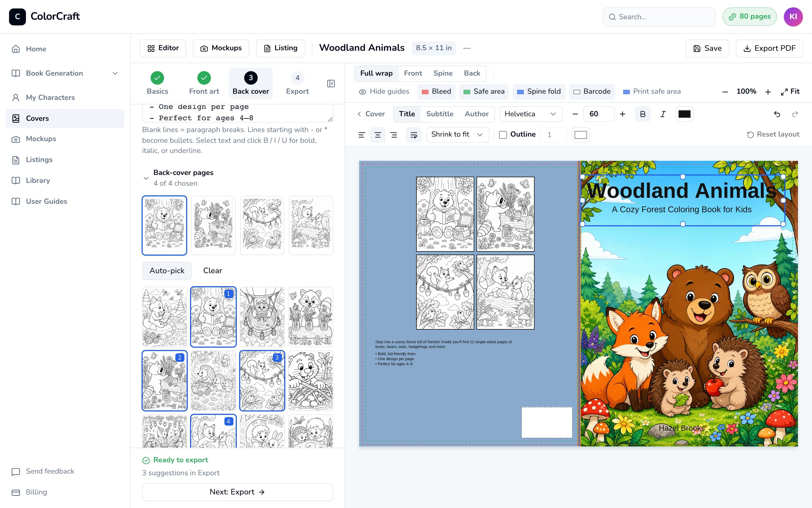Fit canvas to view
This screenshot has height=508, width=812.
pyautogui.click(x=790, y=91)
